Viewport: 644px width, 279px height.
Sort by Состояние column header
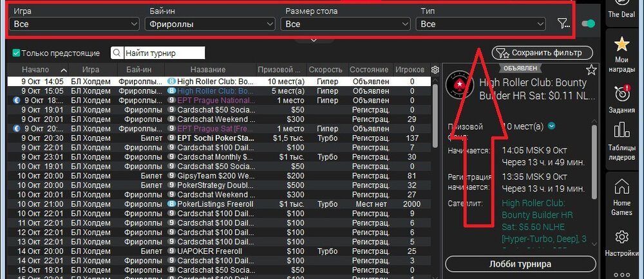pyautogui.click(x=369, y=70)
